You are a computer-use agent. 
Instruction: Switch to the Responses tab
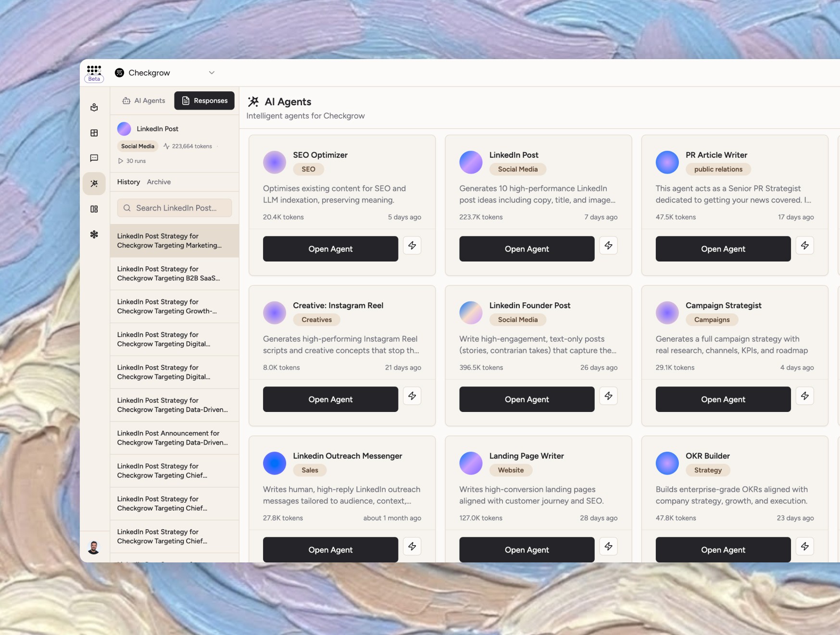tap(204, 100)
